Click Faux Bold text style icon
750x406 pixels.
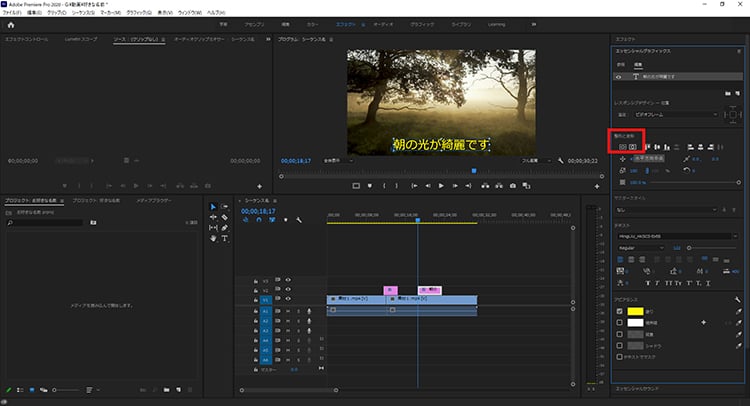648,283
